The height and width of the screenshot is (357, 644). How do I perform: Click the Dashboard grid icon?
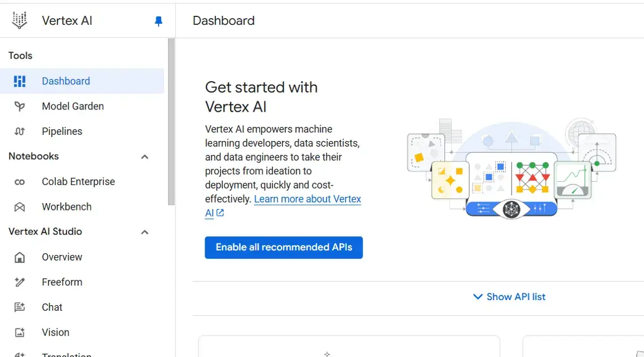(x=20, y=81)
